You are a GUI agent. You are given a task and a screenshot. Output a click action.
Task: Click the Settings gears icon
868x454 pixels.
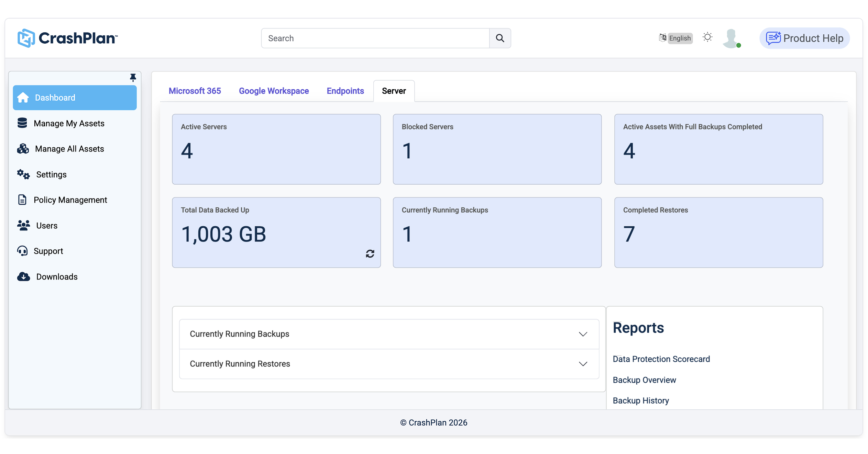[23, 174]
